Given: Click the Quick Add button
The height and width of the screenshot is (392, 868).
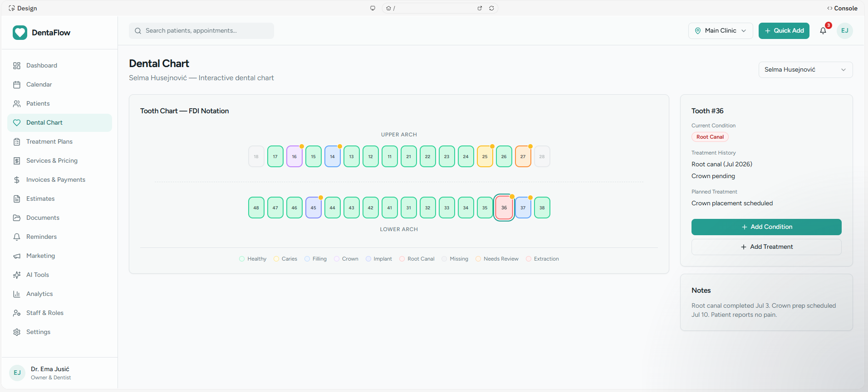Looking at the screenshot, I should point(784,31).
